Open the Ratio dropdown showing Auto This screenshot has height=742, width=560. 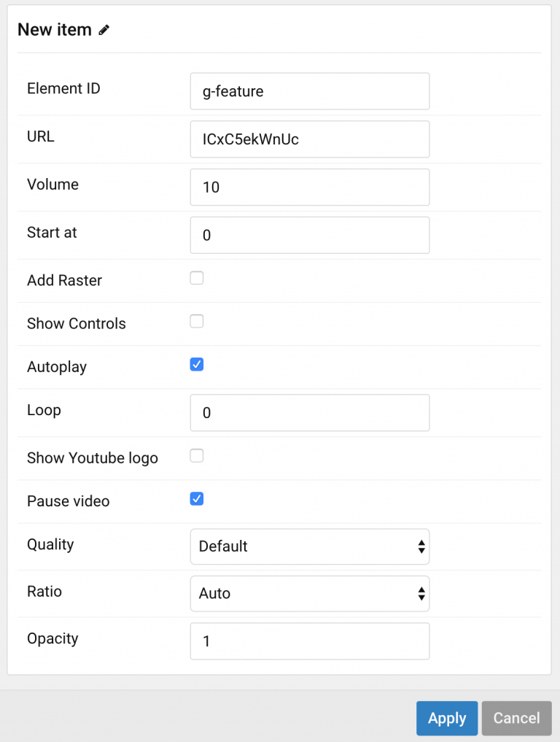(x=309, y=593)
